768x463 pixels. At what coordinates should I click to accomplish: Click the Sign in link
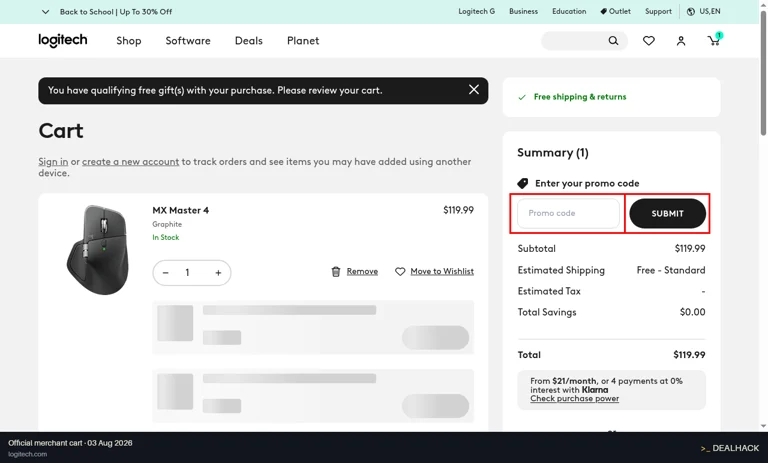pyautogui.click(x=53, y=162)
